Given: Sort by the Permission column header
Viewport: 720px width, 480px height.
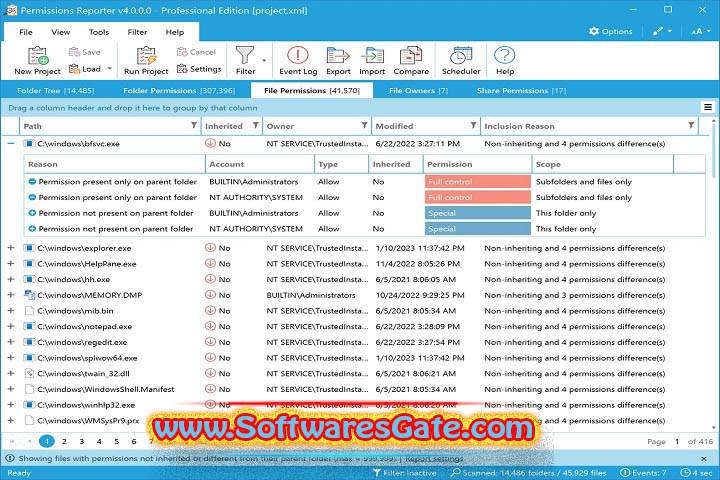Looking at the screenshot, I should tap(477, 164).
